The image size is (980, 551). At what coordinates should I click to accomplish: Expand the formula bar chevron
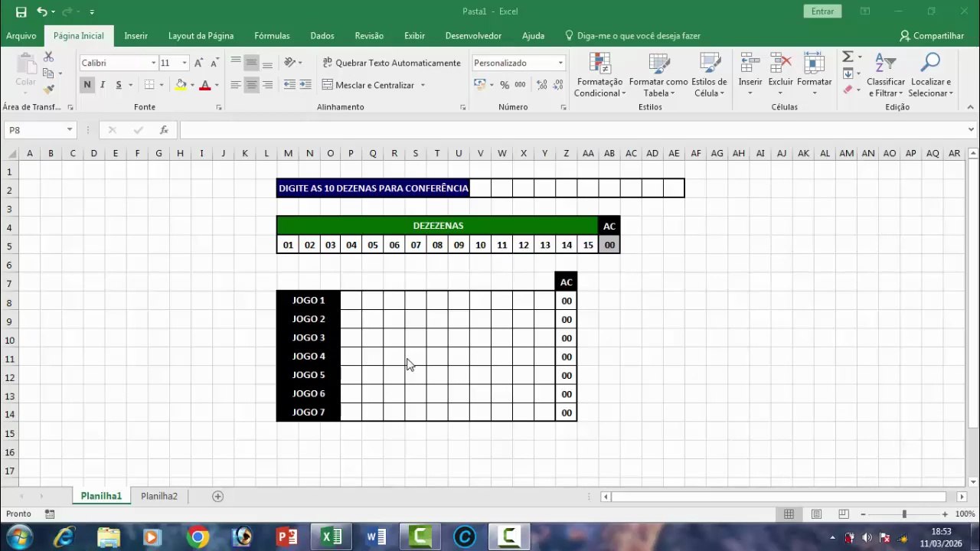pyautogui.click(x=971, y=130)
